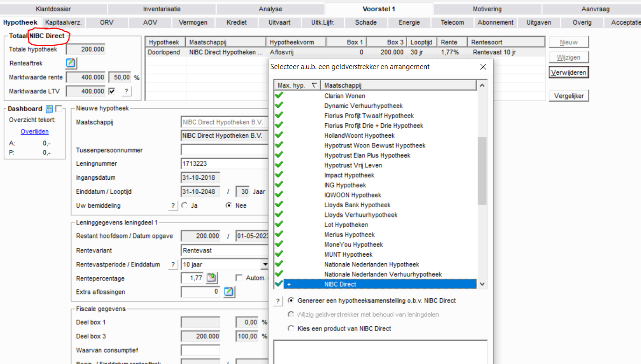Image resolution: width=641 pixels, height=364 pixels.
Task: Click the Verwijderen button
Action: (x=569, y=73)
